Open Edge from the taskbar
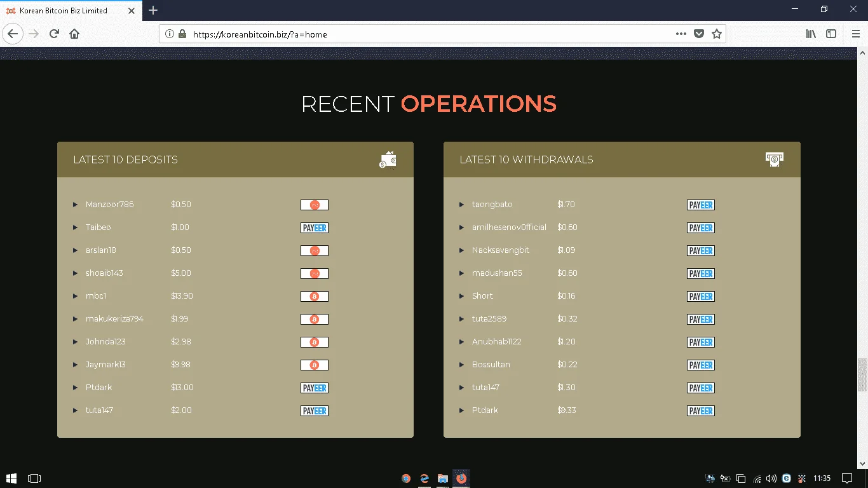Image resolution: width=868 pixels, height=488 pixels. click(424, 478)
